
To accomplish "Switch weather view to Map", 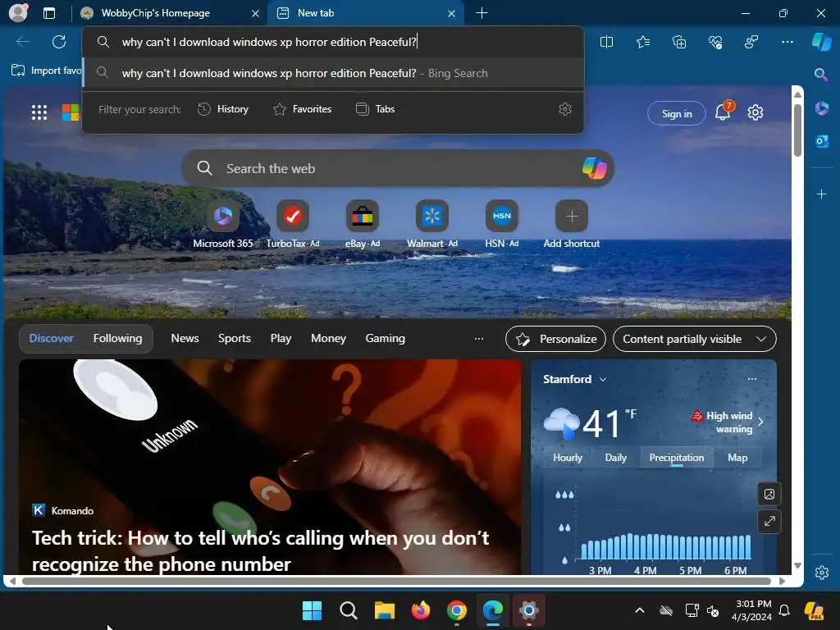I will (x=737, y=458).
